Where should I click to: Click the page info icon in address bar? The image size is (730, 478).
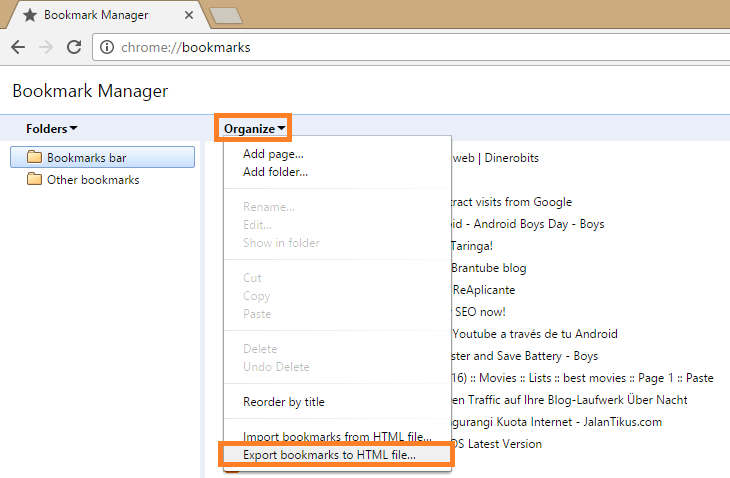(x=108, y=47)
